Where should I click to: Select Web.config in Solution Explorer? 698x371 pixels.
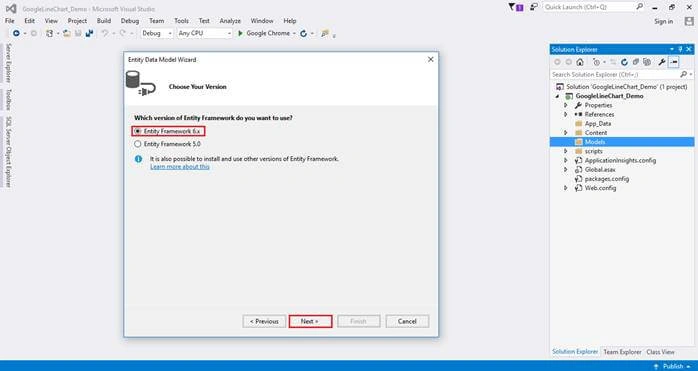click(x=600, y=188)
